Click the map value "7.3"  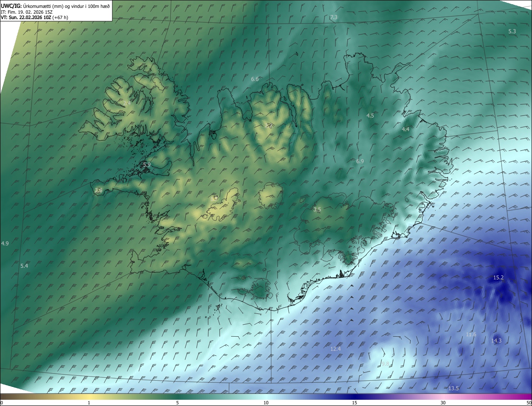point(333,17)
